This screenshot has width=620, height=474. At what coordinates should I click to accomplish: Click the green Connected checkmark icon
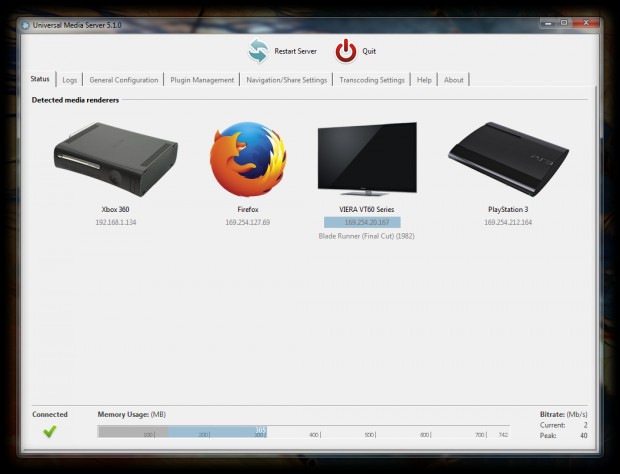coord(50,431)
